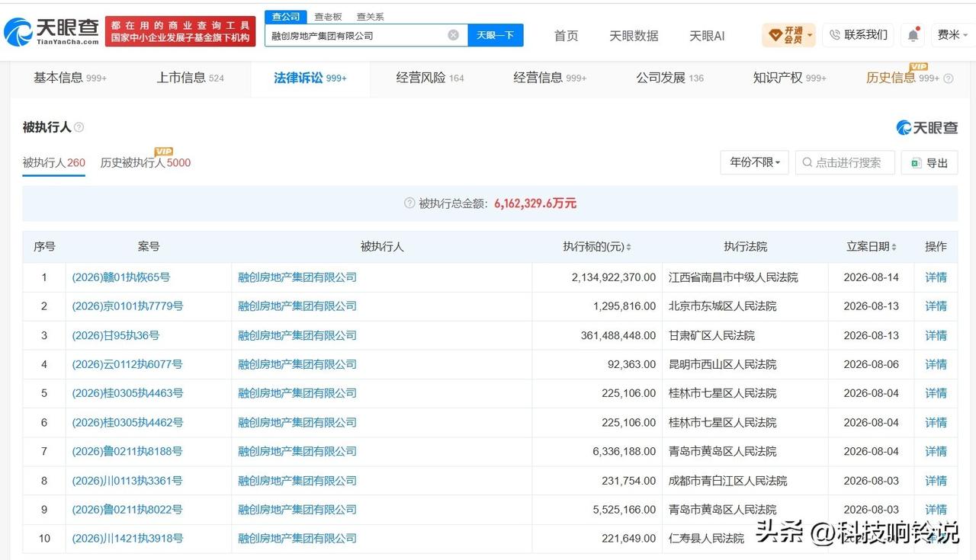
Task: Switch to 查关系 search tab
Action: [x=371, y=17]
